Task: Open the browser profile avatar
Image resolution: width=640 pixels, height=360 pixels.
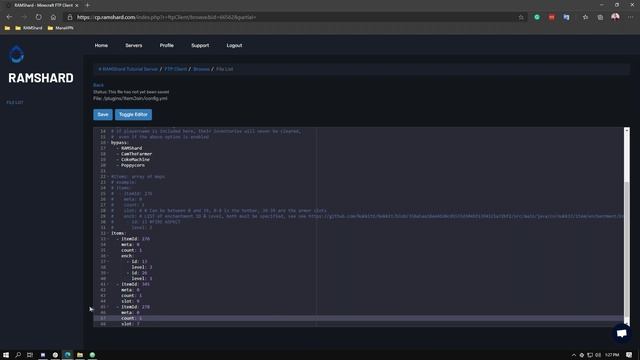Action: (615, 17)
